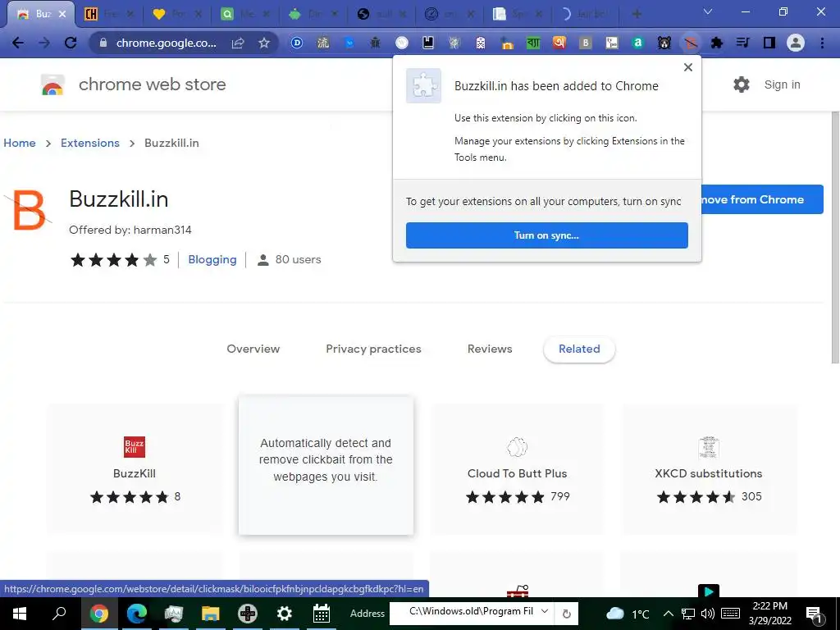Open the typo extension icon
Image resolution: width=840 pixels, height=630 pixels.
(612, 43)
